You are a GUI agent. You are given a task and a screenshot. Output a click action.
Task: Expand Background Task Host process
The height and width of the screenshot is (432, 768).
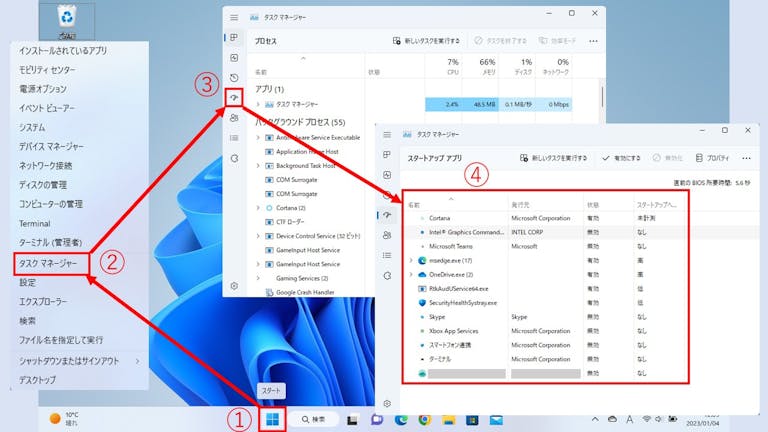(258, 166)
